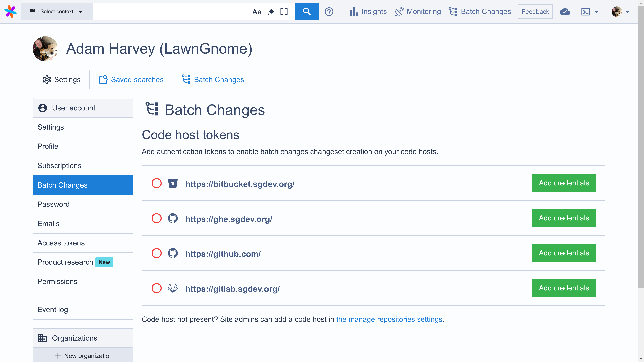Open the Sourcegraph logo home link

10,12
